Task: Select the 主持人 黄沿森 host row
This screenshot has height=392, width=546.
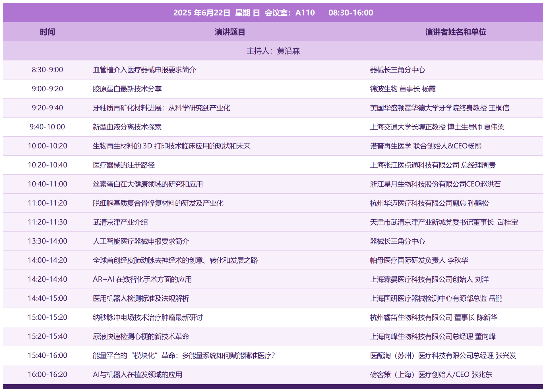Action: [273, 51]
